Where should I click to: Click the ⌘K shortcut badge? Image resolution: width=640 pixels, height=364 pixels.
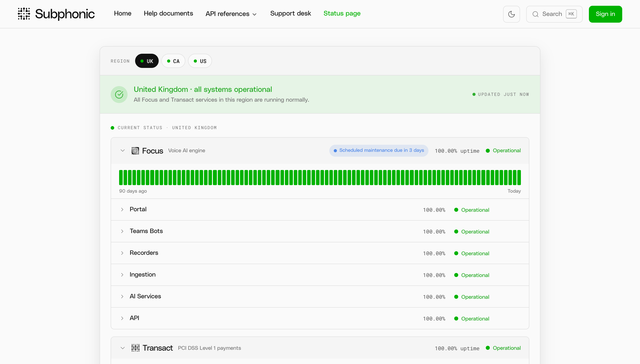(571, 14)
